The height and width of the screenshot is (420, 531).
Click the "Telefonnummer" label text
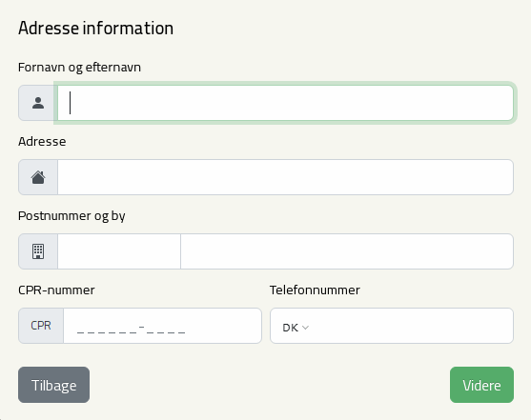coord(315,290)
